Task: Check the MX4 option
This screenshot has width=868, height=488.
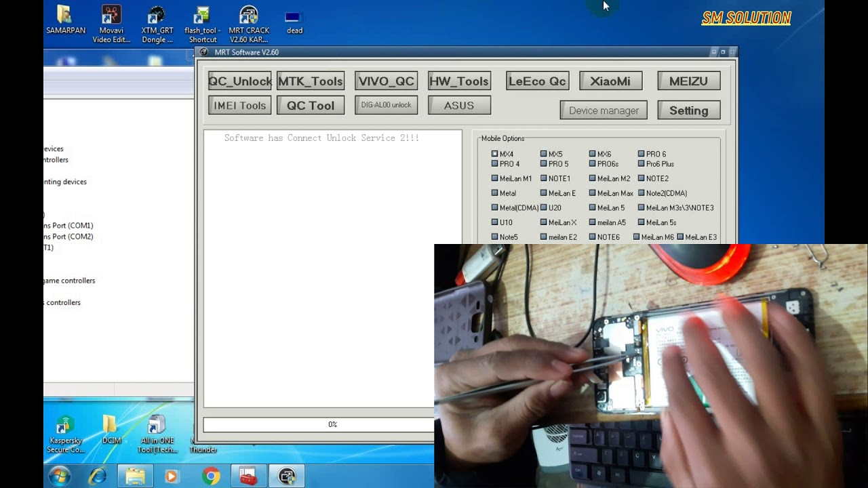Action: coord(494,154)
